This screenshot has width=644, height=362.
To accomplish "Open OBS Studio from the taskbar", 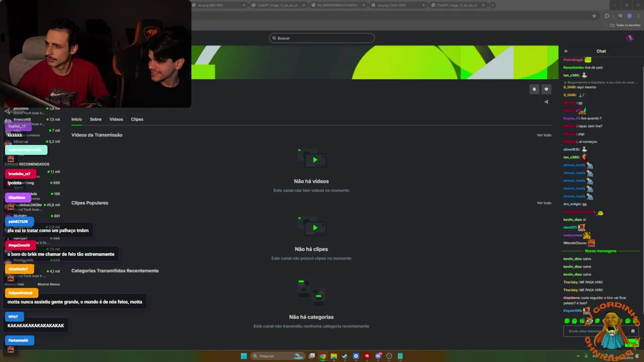I will [389, 356].
